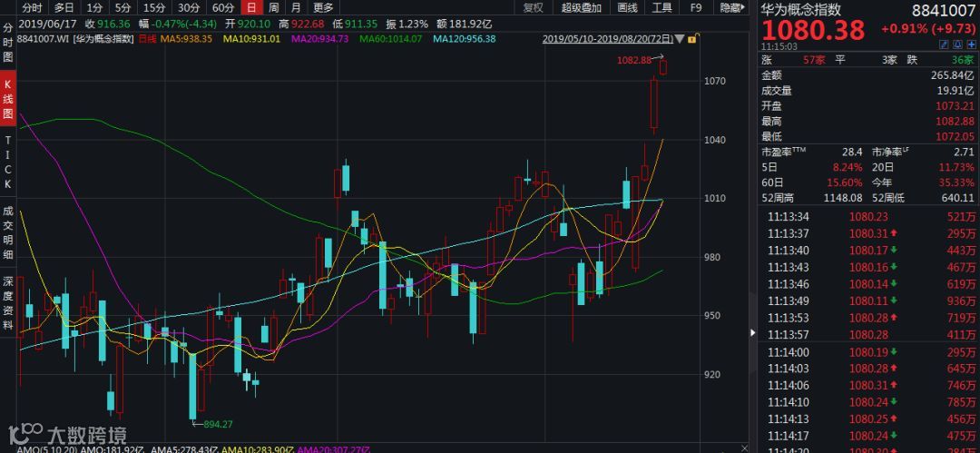Click the 1070 price axis label
Viewport: 980px width, 453px height.
[714, 82]
